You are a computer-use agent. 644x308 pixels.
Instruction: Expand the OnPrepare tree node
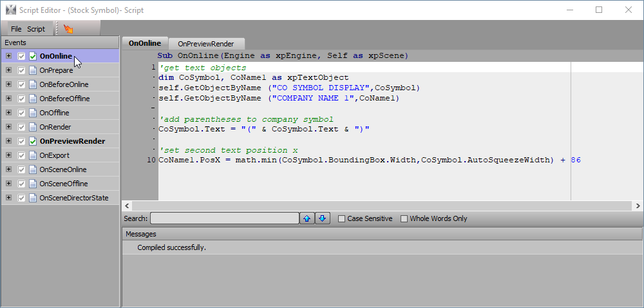(8, 70)
